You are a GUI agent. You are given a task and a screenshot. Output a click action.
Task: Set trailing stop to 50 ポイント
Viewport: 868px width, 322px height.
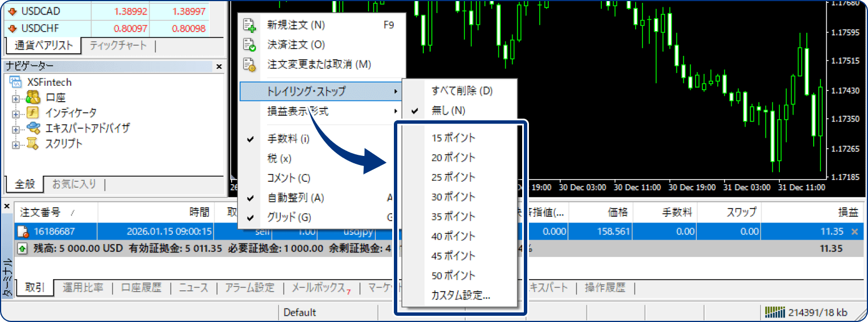pos(459,276)
